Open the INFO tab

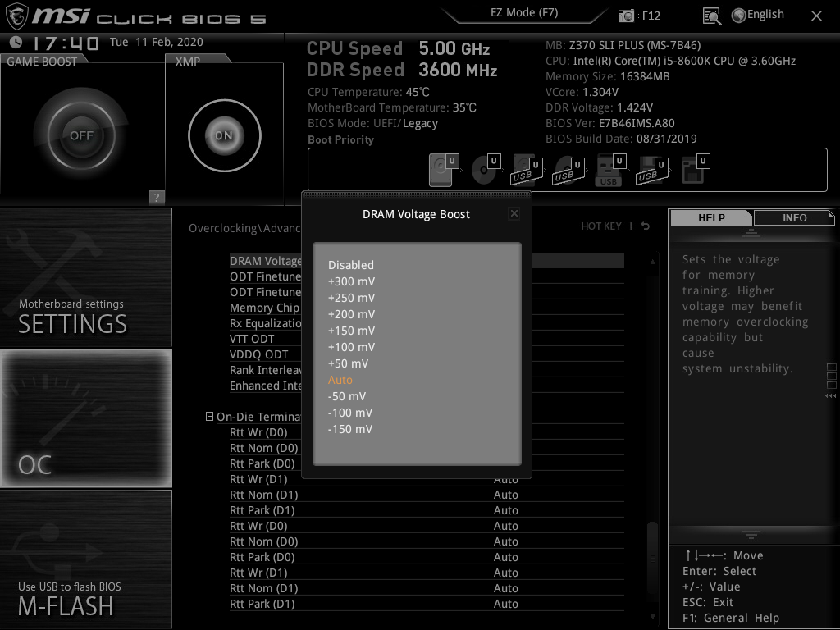794,217
